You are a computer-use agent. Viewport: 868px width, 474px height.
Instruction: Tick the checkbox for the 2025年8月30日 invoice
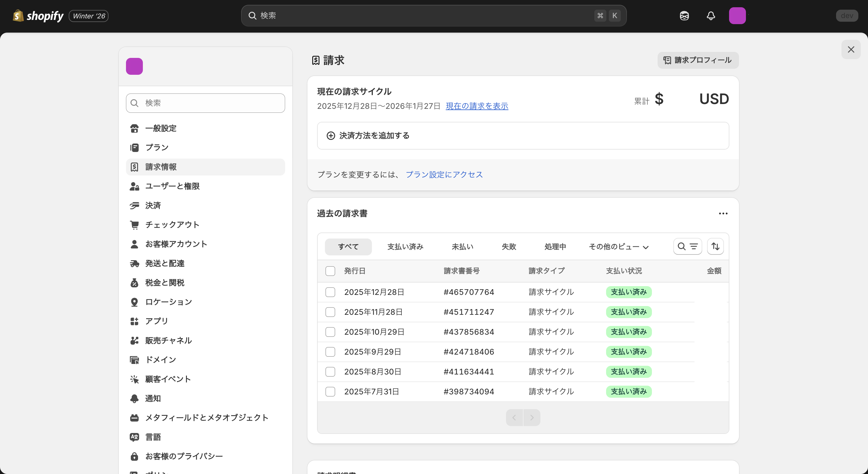(x=330, y=371)
